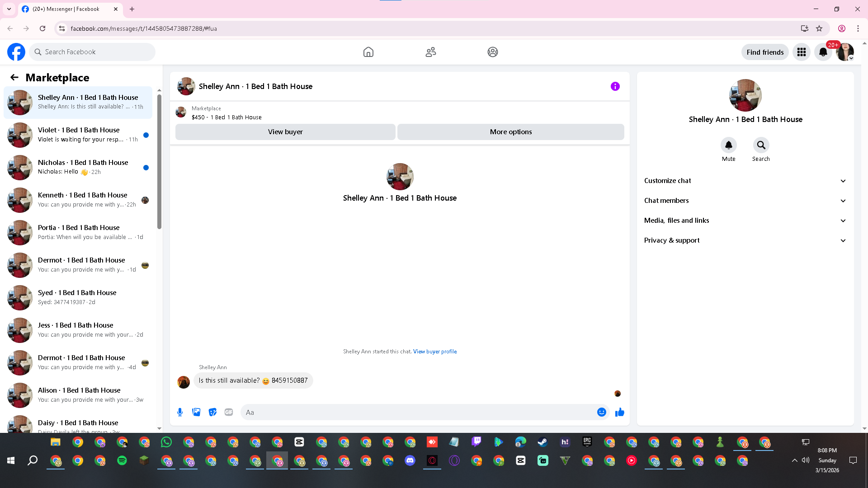Click the Facebook logo icon

click(16, 52)
